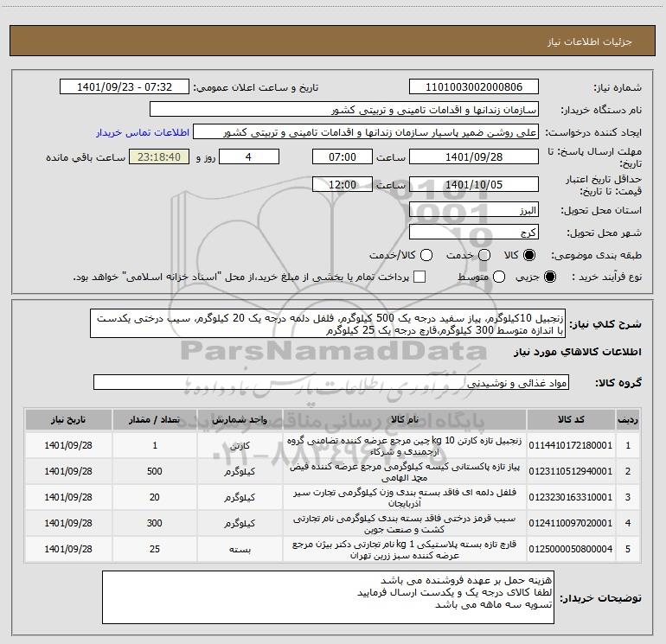
Task: Click the بسته unit cell in row 5
Action: 240,549
